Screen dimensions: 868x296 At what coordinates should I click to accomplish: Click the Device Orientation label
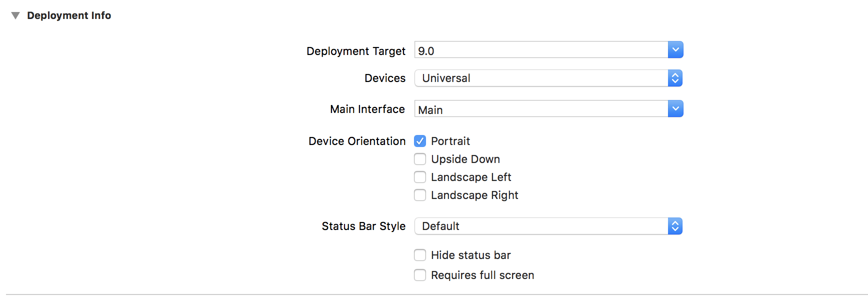(x=356, y=141)
